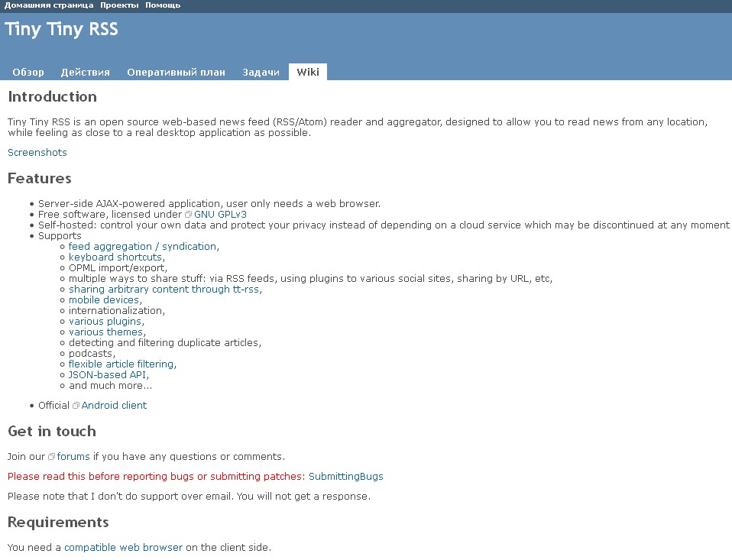This screenshot has width=732, height=560.
Task: Click the OPML import/export list item
Action: 118,268
